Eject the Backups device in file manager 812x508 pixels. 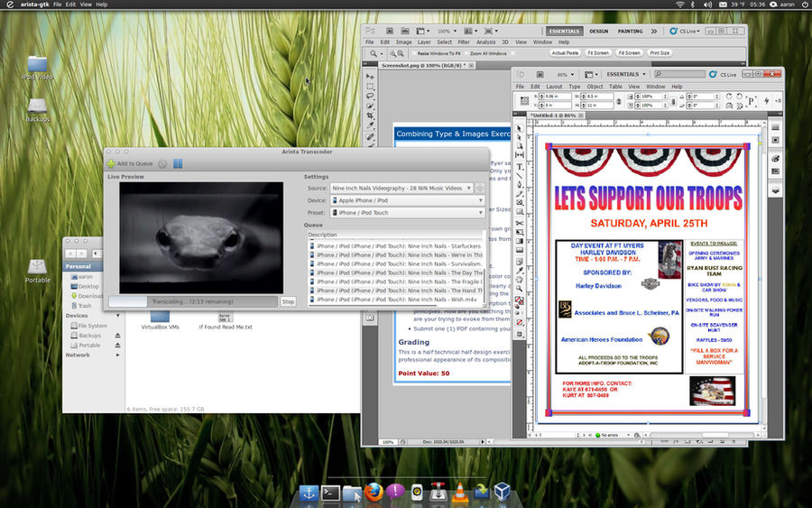click(x=117, y=336)
